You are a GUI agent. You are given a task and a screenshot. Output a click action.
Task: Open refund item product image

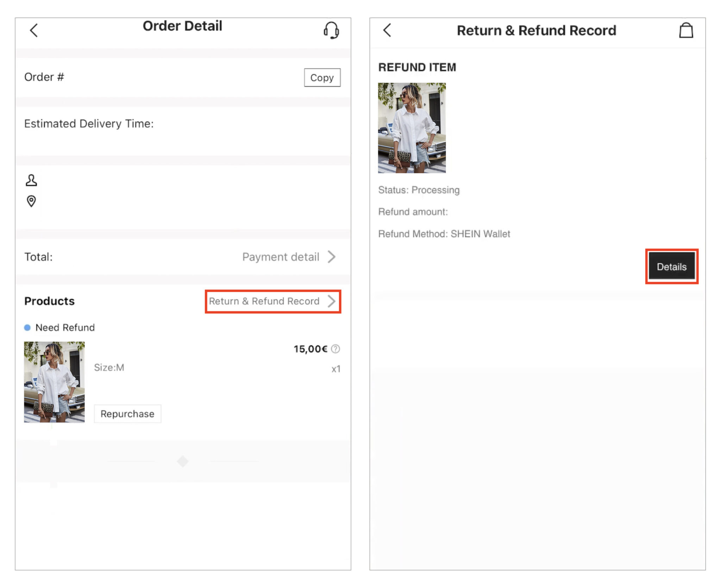(412, 128)
